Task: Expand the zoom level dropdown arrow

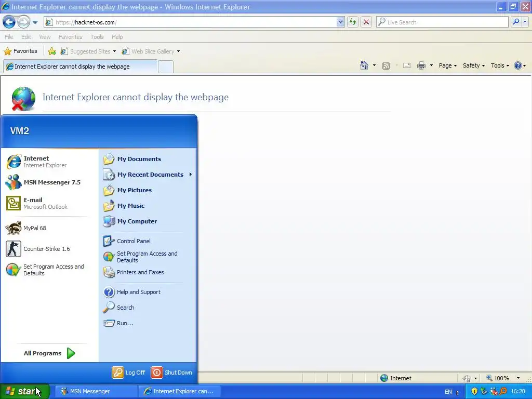Action: [x=518, y=378]
